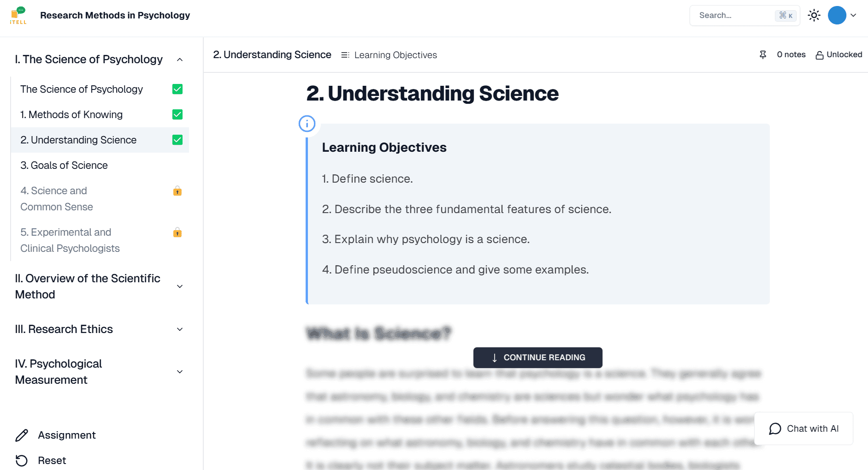Viewport: 868px width, 470px height.
Task: Open the Goals of Science page
Action: tap(64, 165)
